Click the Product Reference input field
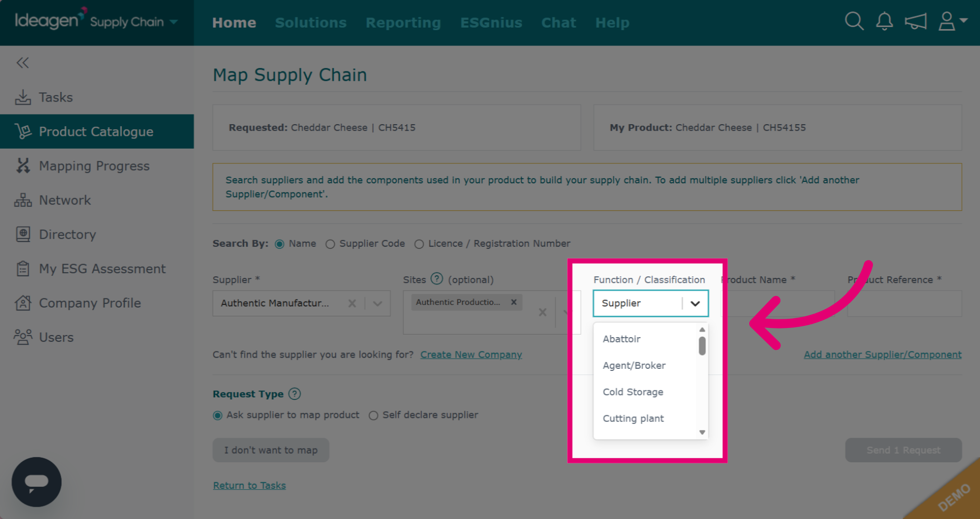The height and width of the screenshot is (519, 980). coord(904,303)
